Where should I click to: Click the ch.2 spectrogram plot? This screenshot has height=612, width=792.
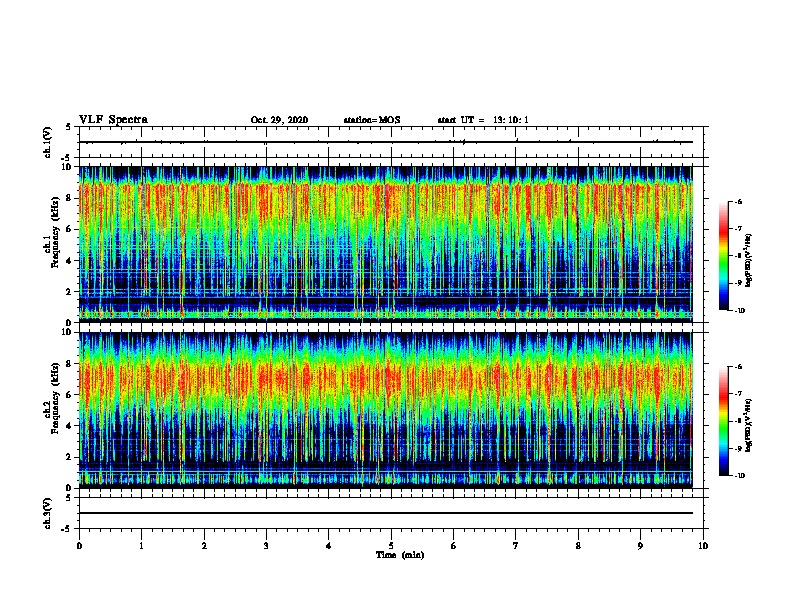pos(386,410)
